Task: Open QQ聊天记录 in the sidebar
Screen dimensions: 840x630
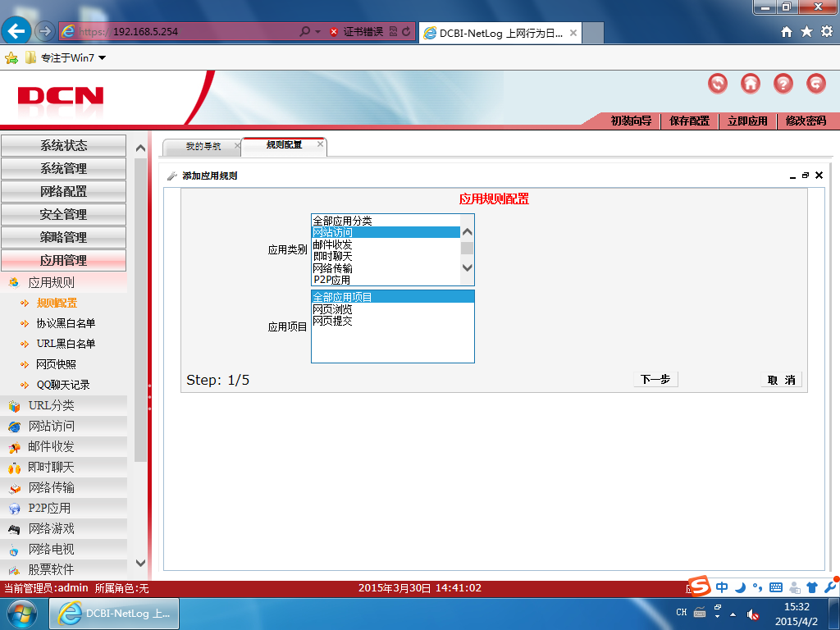Action: (63, 386)
